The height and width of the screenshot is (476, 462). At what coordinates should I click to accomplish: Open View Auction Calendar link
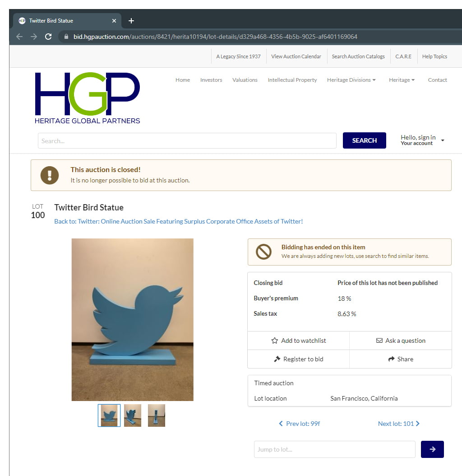296,56
